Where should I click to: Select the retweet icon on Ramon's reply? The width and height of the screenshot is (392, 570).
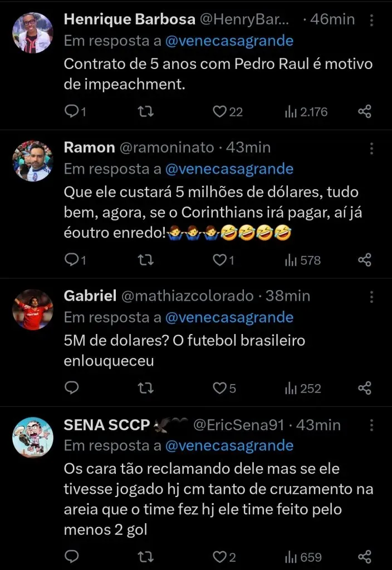click(145, 259)
